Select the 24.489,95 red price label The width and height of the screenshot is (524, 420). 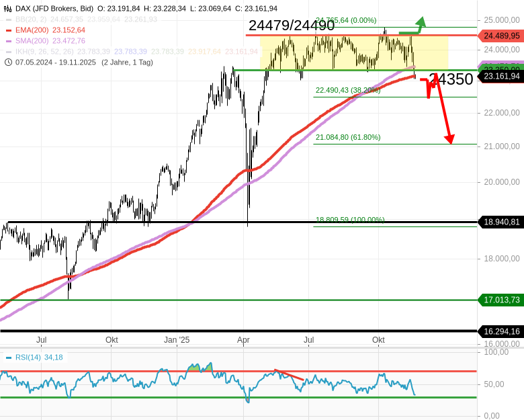500,36
